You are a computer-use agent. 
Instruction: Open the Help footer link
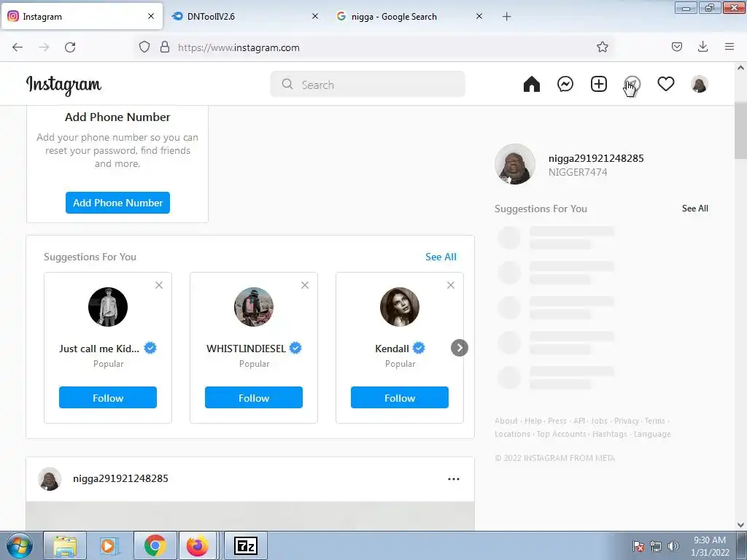(533, 421)
